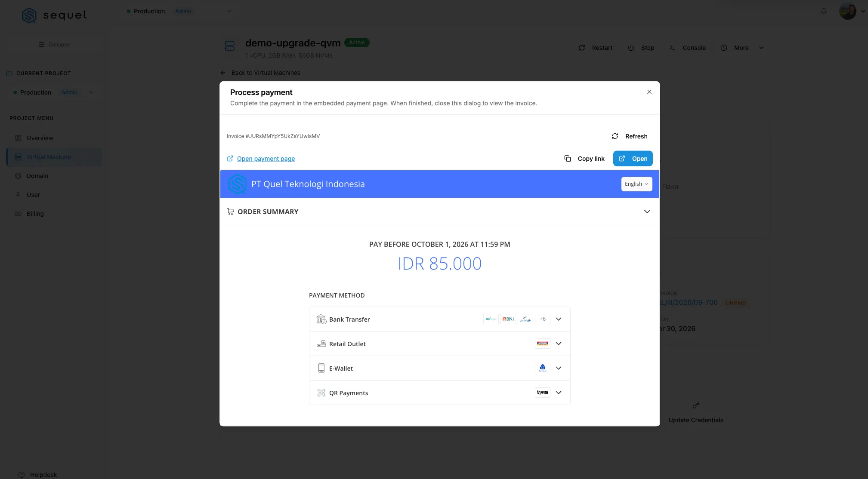Click the PT Quel Teknologi merchant logo
Viewport: 868px width, 479px height.
click(237, 184)
